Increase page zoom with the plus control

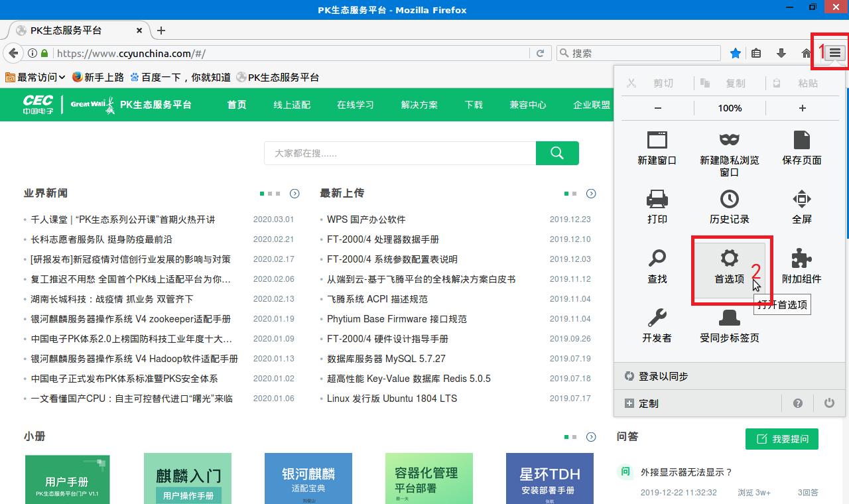pyautogui.click(x=802, y=107)
